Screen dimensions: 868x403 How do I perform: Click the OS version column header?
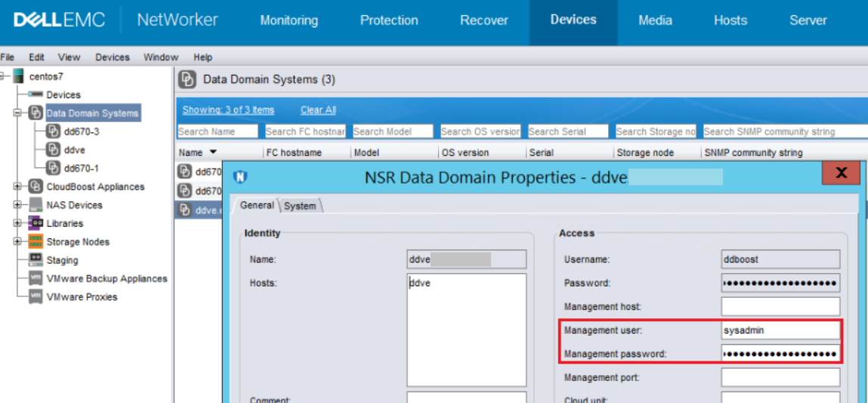click(482, 153)
